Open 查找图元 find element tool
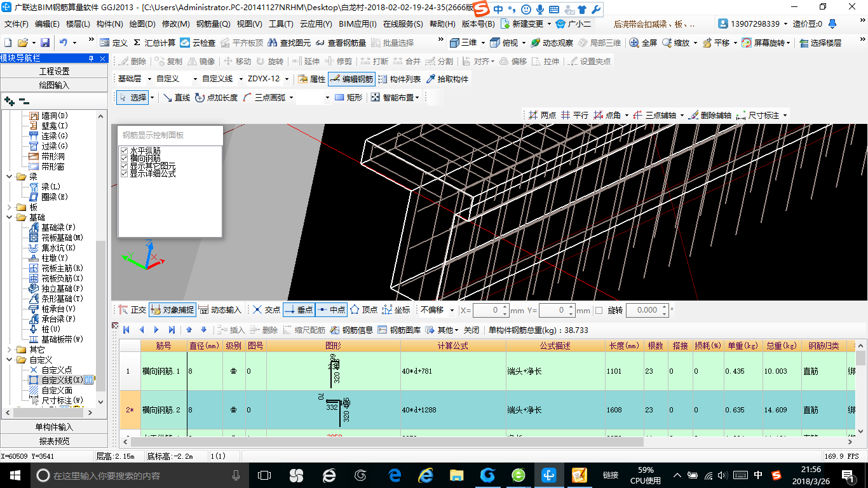Viewport: 868px width, 488px height. click(289, 43)
